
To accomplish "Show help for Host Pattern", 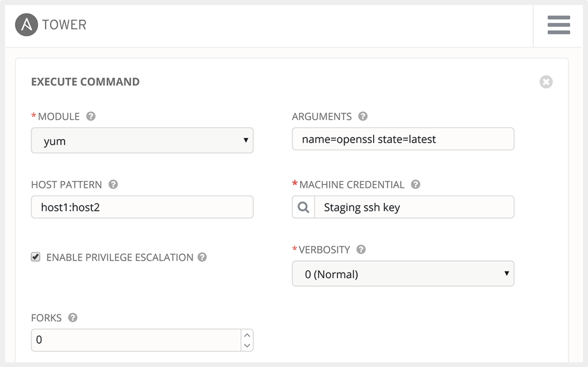I will pos(113,184).
